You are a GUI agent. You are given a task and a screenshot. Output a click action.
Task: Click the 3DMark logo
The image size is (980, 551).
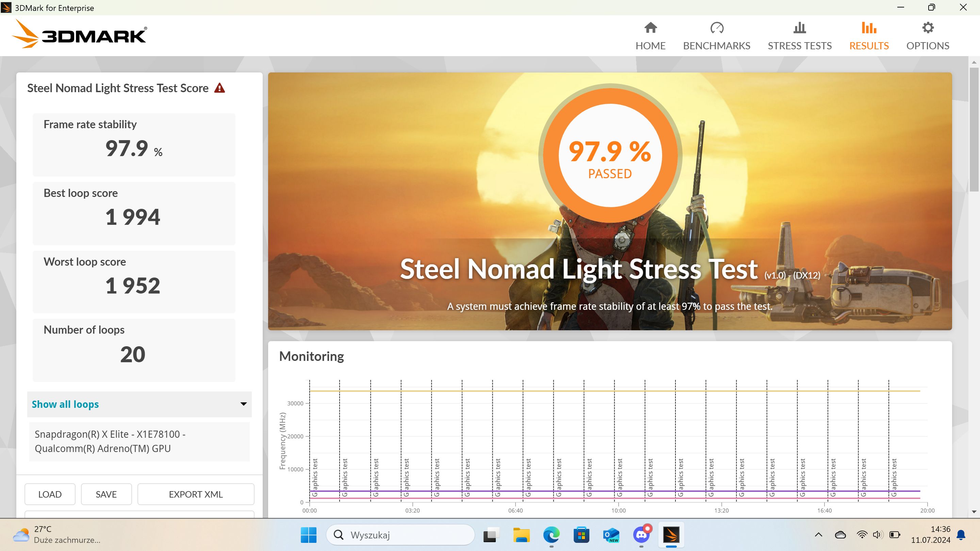(80, 34)
